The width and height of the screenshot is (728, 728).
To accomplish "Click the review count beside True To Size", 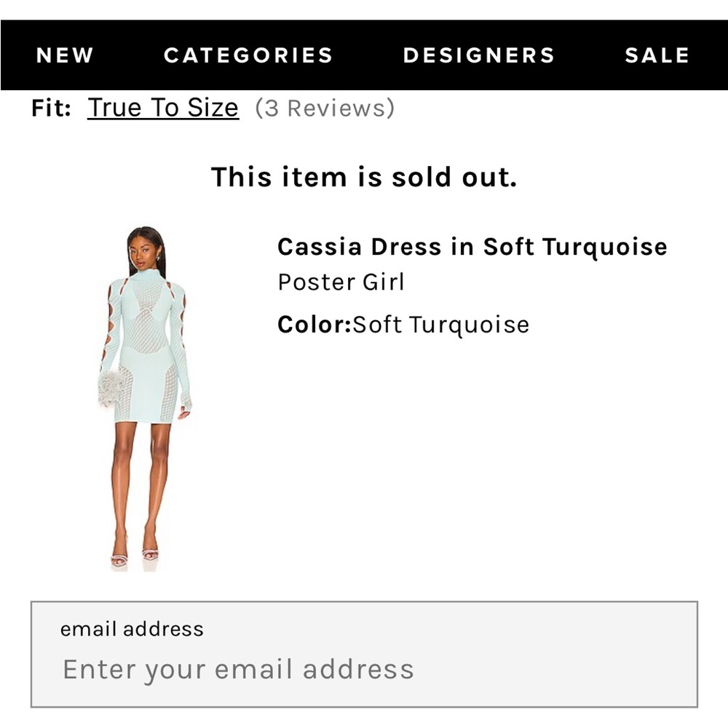I will (325, 108).
